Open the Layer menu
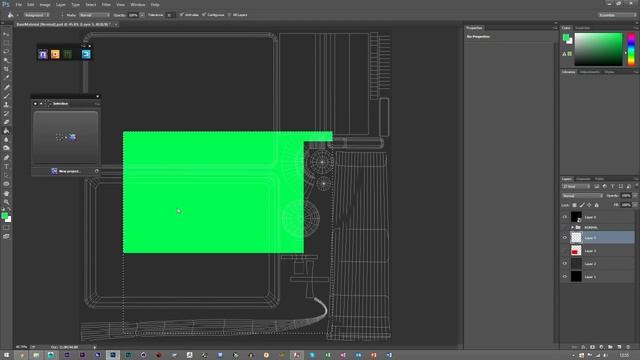Image resolution: width=640 pixels, height=360 pixels. [61, 4]
